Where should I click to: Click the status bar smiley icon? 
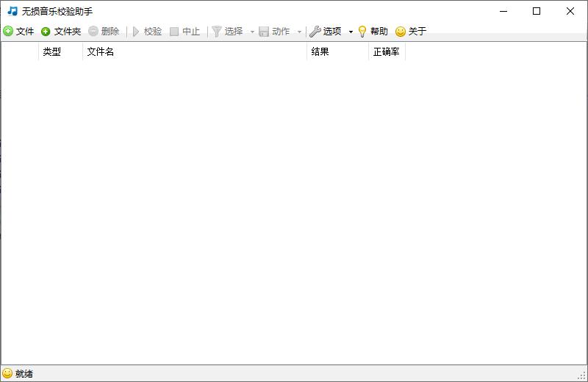click(x=7, y=373)
